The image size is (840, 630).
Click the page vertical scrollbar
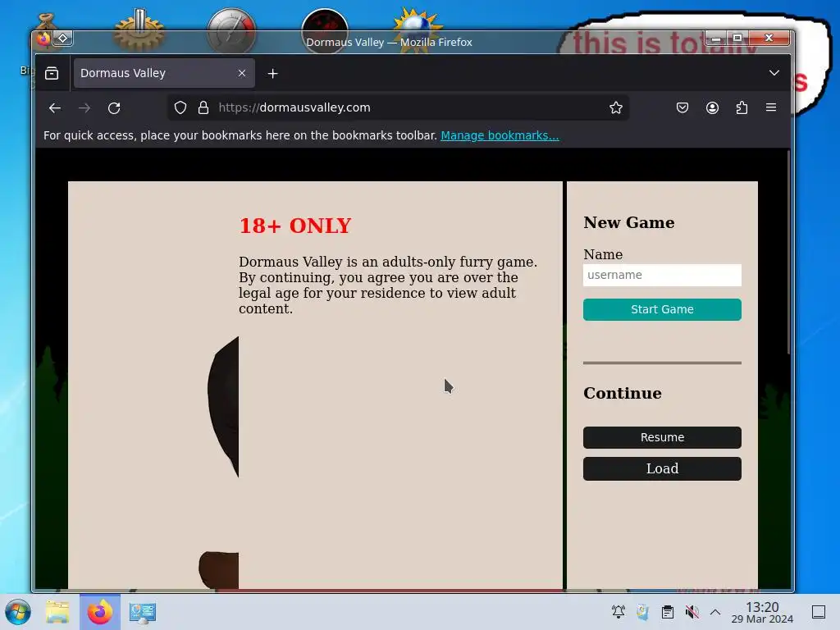(x=788, y=252)
